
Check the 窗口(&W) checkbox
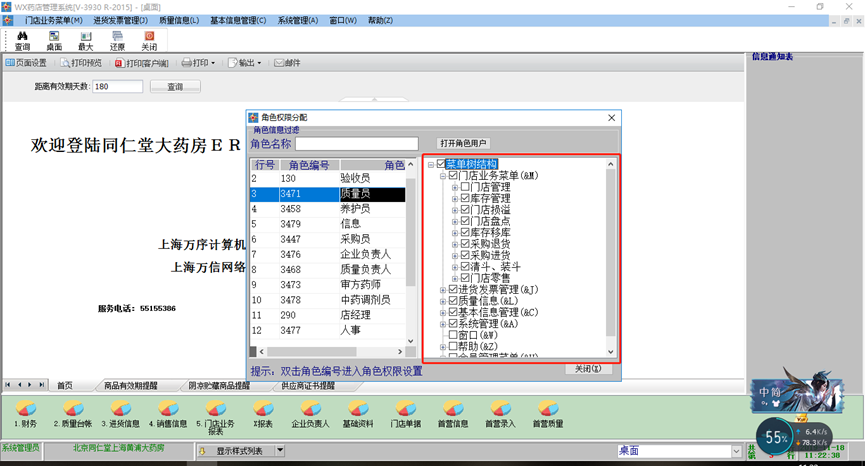click(x=453, y=335)
